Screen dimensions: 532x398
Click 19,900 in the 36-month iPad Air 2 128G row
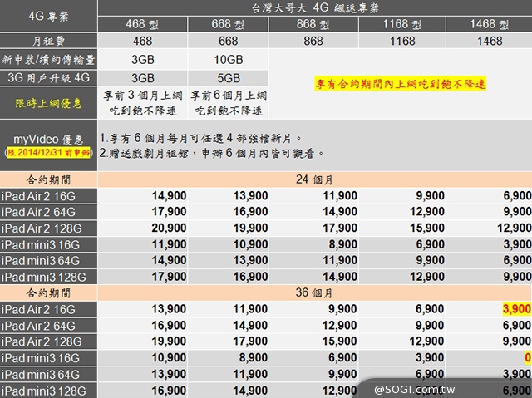(x=169, y=341)
